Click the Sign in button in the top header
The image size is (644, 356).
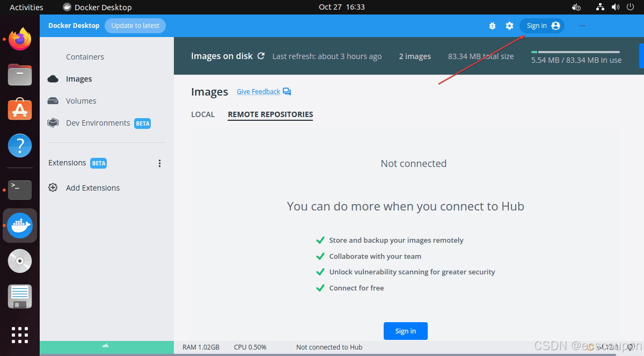click(x=542, y=26)
